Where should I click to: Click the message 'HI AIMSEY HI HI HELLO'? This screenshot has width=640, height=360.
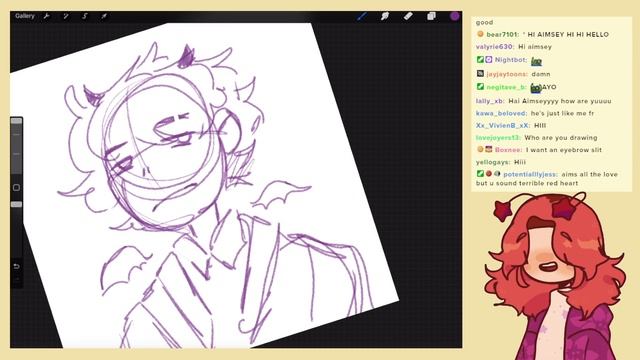[568, 35]
